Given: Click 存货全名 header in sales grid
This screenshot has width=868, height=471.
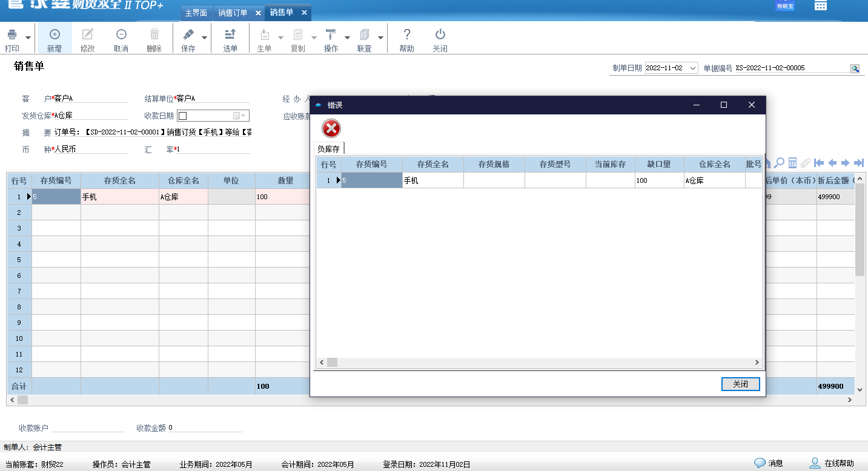Looking at the screenshot, I should pyautogui.click(x=120, y=180).
